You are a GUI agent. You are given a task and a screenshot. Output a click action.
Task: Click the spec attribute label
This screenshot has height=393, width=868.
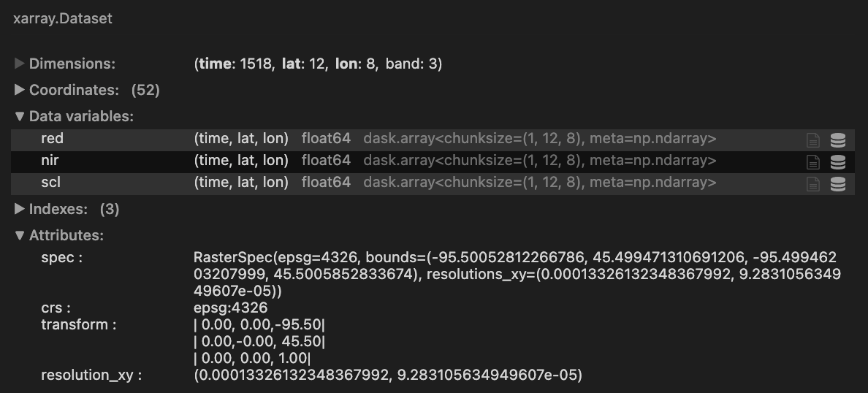click(61, 257)
